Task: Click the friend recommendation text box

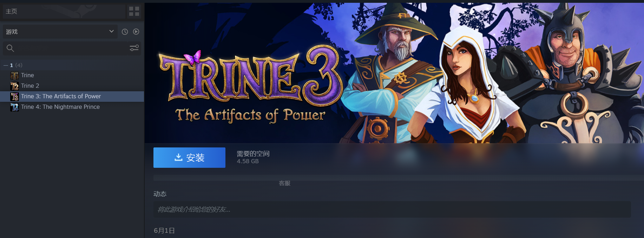Action: [x=392, y=209]
